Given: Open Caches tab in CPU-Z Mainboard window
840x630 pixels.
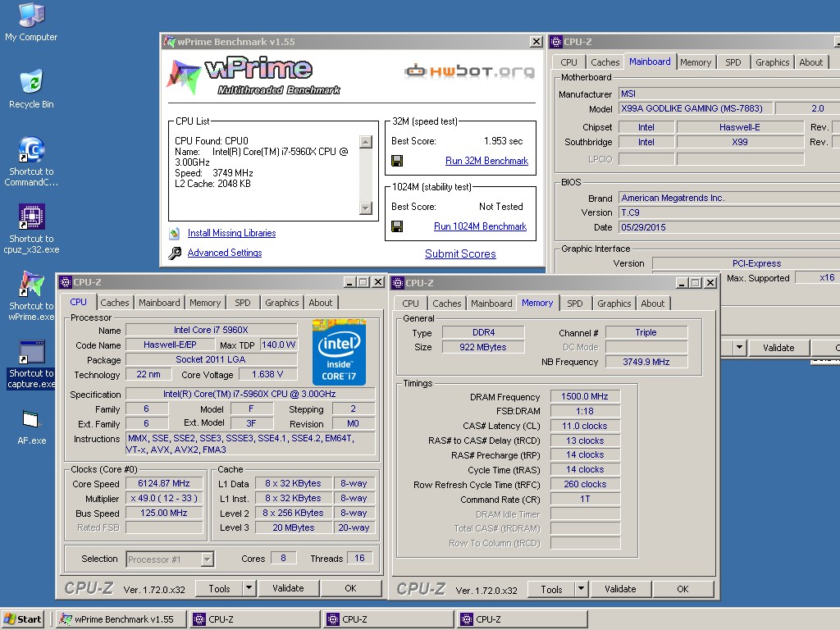Looking at the screenshot, I should coord(605,62).
